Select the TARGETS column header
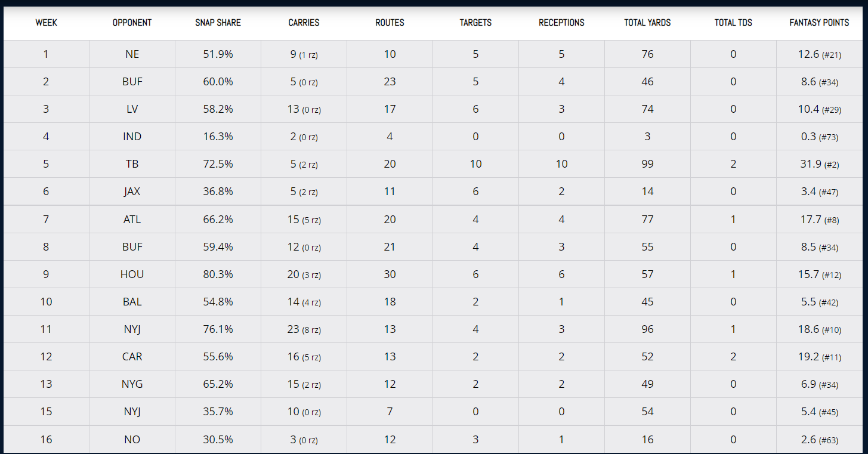The width and height of the screenshot is (868, 454). coord(475,23)
